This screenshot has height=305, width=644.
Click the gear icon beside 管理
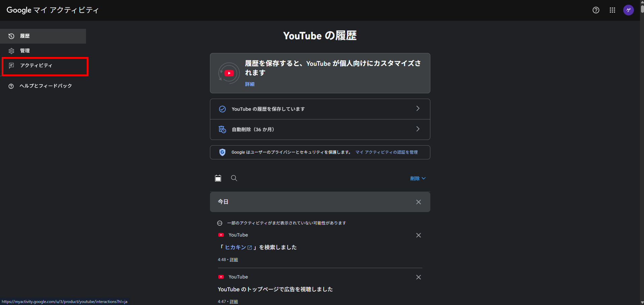[x=11, y=51]
